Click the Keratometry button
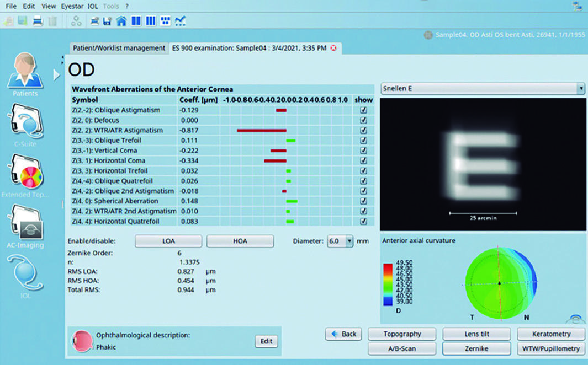This screenshot has height=365, width=588. coord(551,334)
